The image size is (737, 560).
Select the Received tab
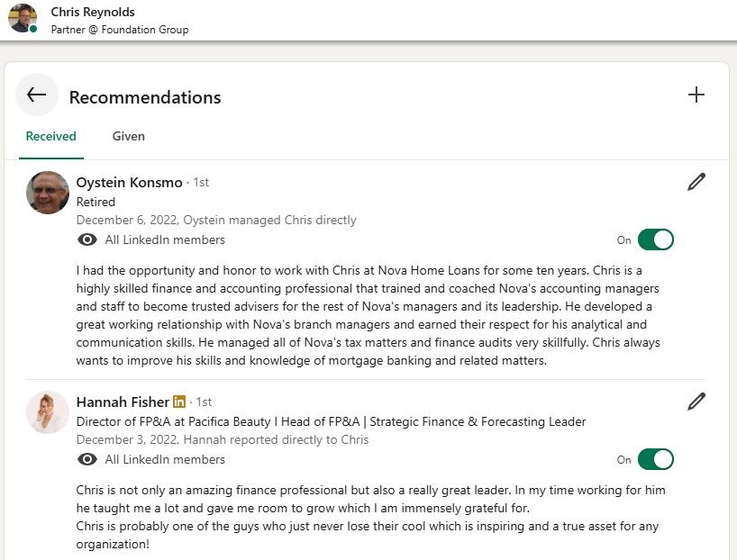pos(50,137)
